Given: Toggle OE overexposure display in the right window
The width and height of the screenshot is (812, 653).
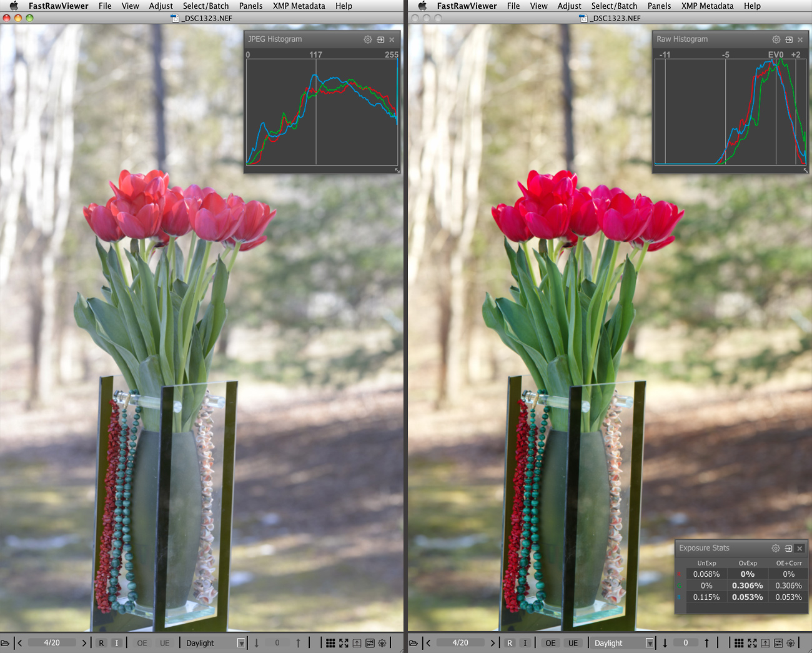Looking at the screenshot, I should (550, 643).
